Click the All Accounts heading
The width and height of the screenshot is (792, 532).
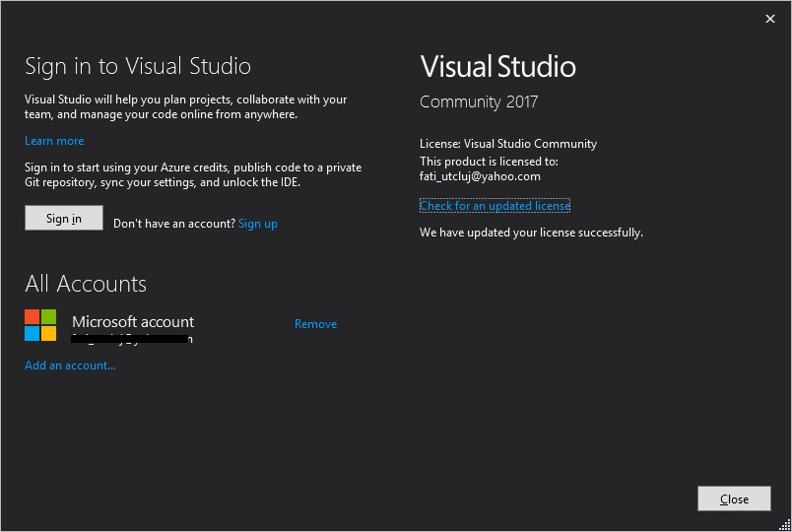86,284
